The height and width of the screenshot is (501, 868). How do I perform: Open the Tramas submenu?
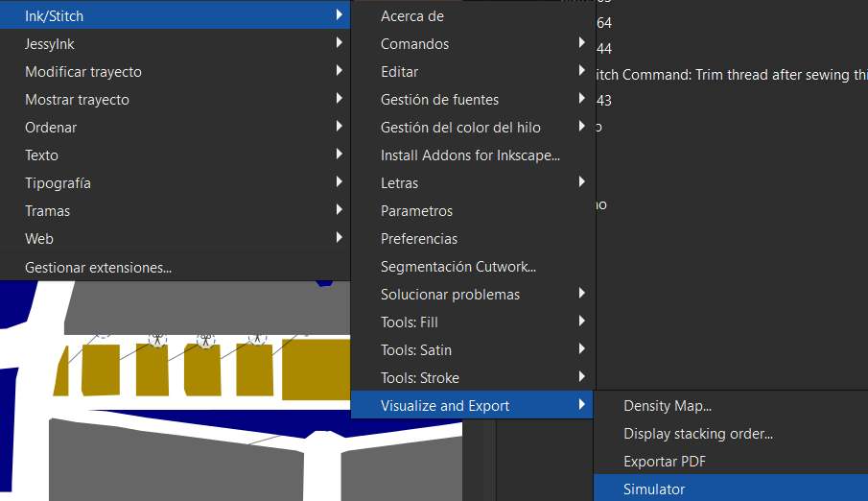(x=175, y=210)
